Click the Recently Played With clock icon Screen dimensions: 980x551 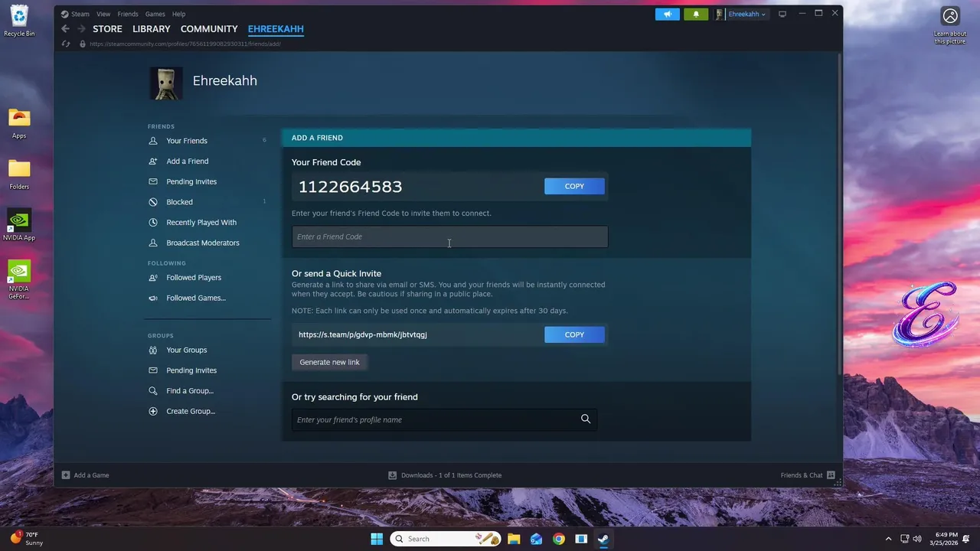tap(153, 223)
